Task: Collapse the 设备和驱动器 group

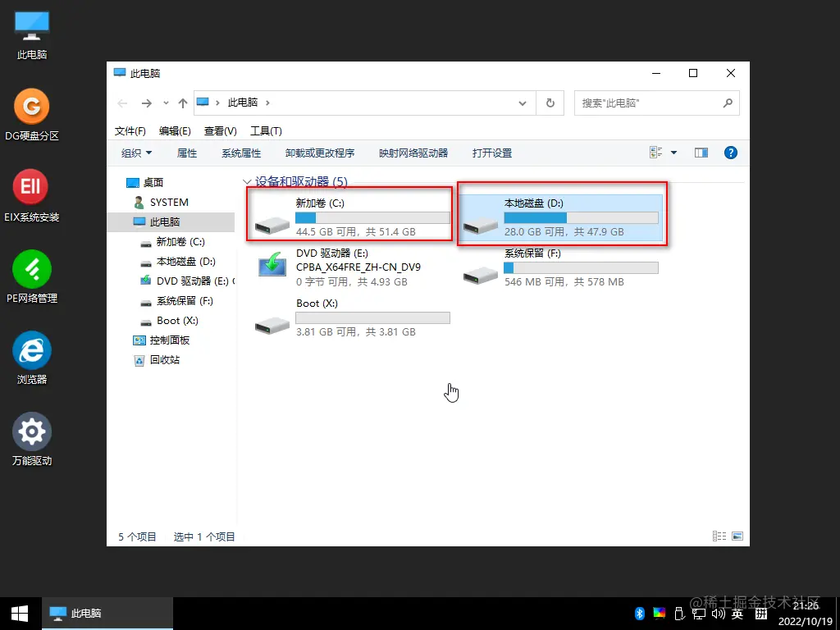Action: click(247, 182)
